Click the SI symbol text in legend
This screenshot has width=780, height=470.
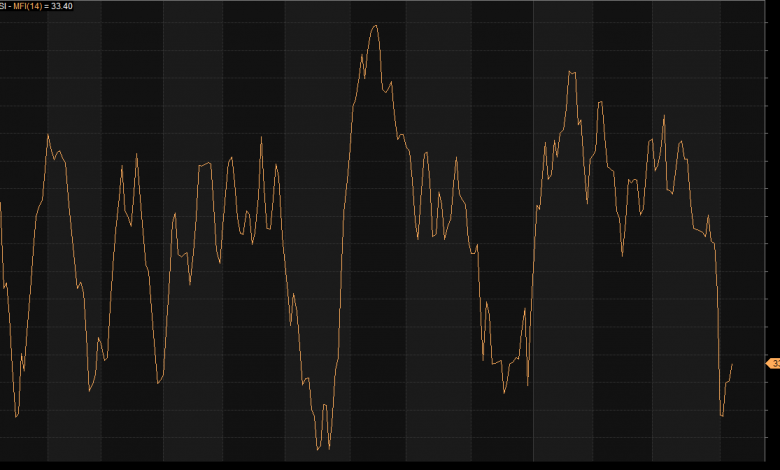[4, 6]
